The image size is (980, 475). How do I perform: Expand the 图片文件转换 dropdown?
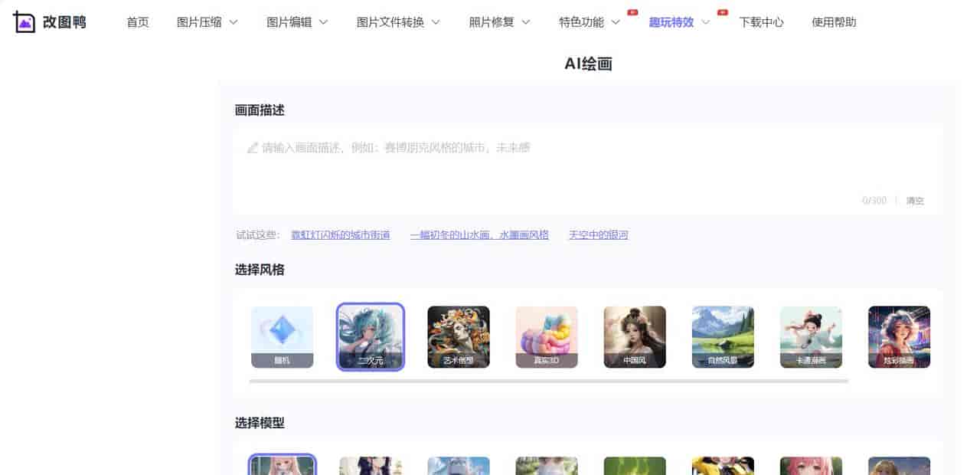pyautogui.click(x=398, y=22)
